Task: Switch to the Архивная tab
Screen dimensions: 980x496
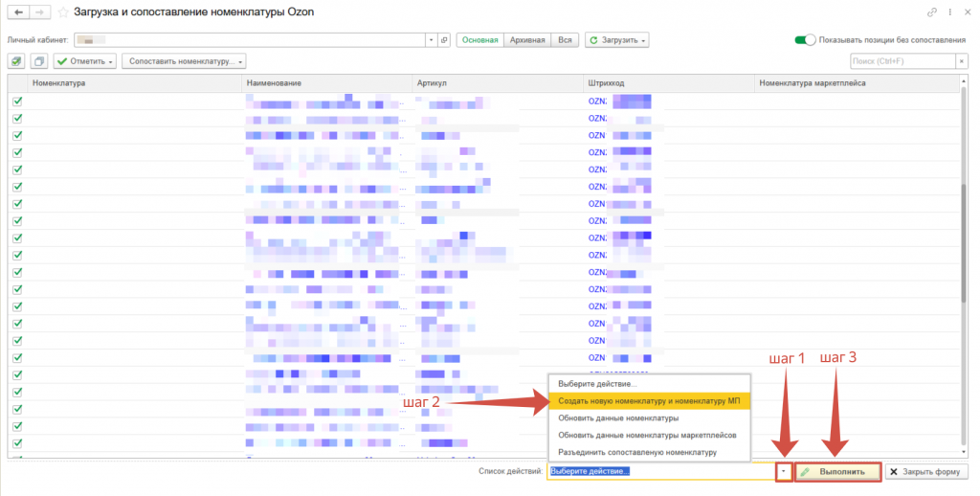Action: click(x=527, y=40)
